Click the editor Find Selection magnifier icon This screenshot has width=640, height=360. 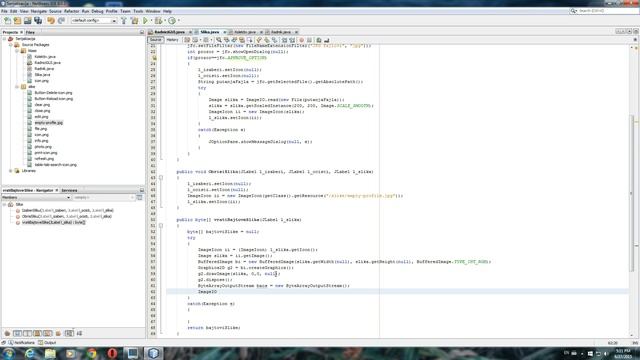click(219, 40)
